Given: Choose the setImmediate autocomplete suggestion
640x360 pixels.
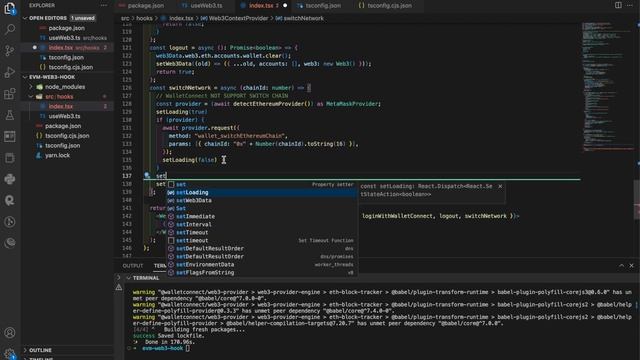Looking at the screenshot, I should (261, 216).
